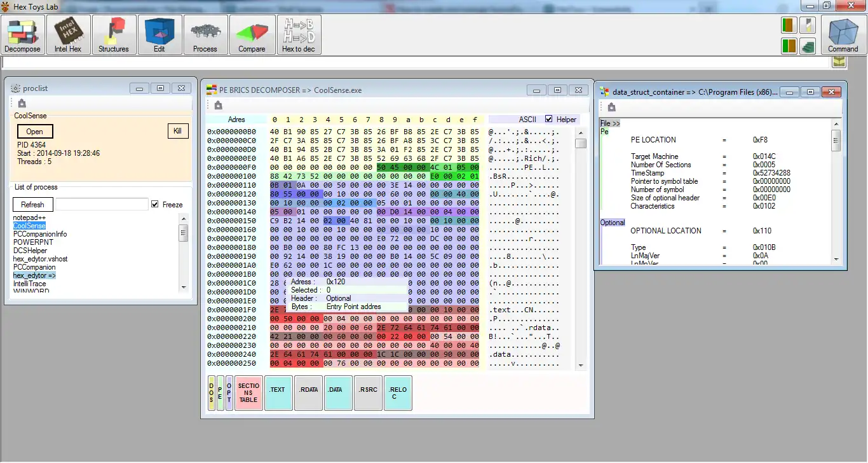Click the lock icon in proclist toolbar
868x463 pixels.
22,104
